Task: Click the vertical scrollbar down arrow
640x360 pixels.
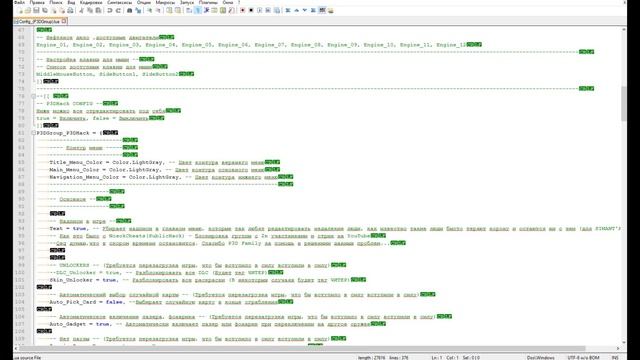Action: (624, 342)
